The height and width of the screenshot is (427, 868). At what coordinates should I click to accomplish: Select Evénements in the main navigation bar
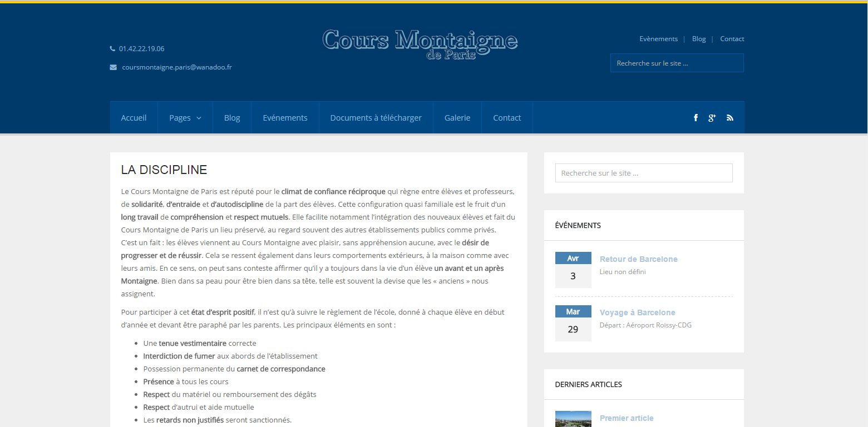(285, 118)
